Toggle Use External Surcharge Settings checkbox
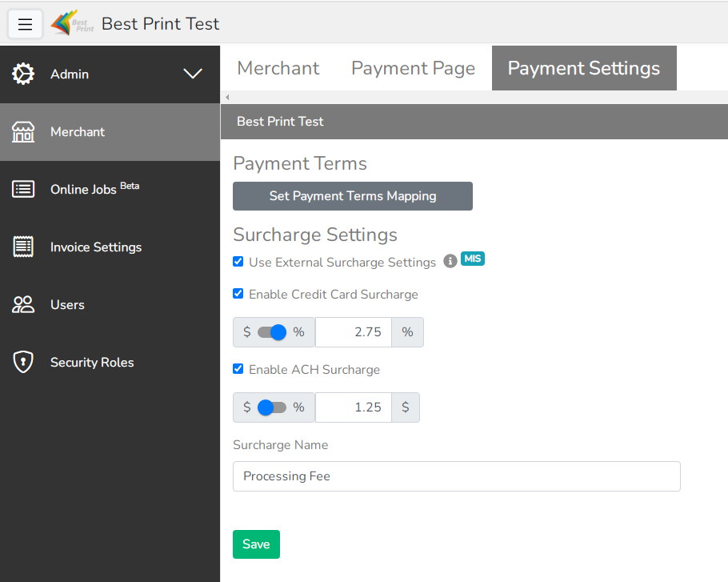728x582 pixels. pos(238,262)
